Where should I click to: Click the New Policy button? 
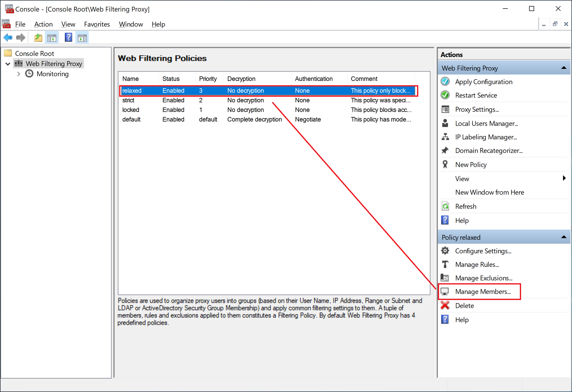[471, 164]
